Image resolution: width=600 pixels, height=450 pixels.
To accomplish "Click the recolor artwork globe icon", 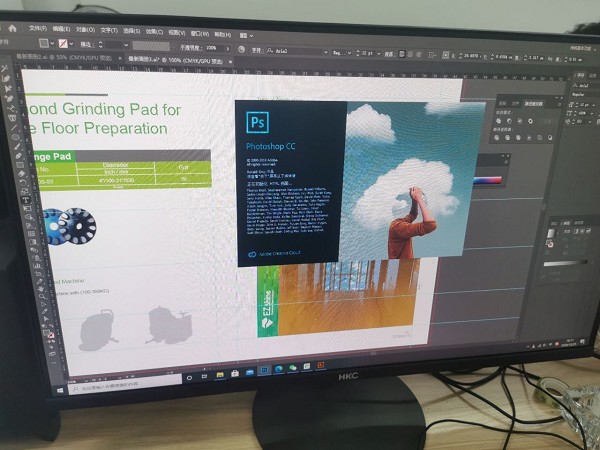I will (x=241, y=49).
